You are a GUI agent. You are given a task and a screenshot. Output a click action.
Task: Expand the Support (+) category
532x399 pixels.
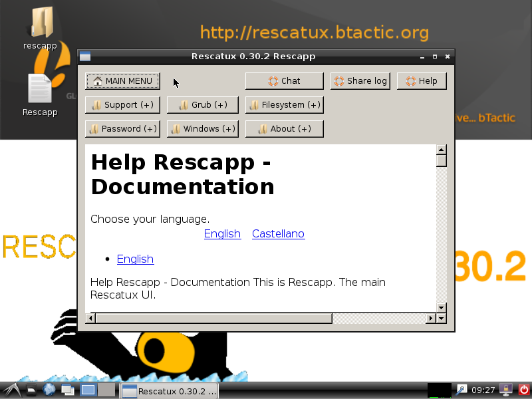point(122,105)
